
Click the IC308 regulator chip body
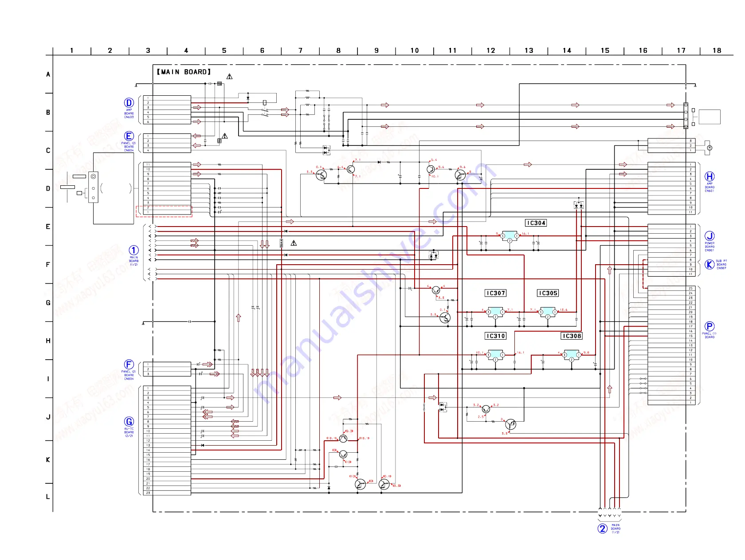tap(572, 355)
